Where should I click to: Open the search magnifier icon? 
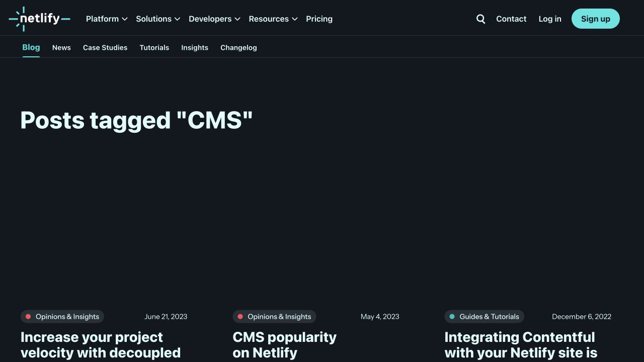[481, 19]
